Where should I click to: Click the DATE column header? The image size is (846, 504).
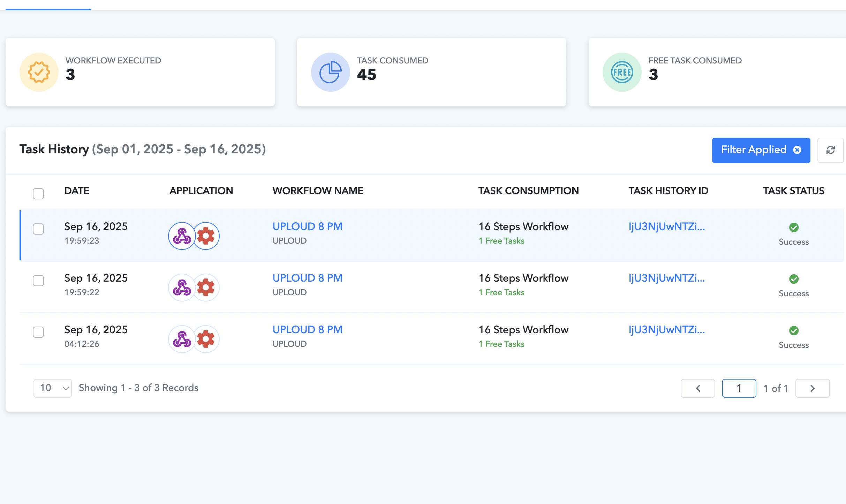tap(77, 191)
